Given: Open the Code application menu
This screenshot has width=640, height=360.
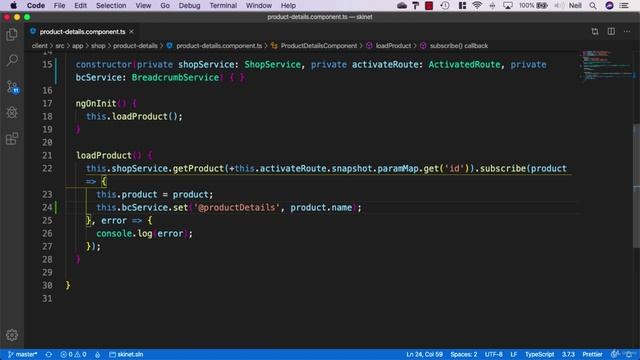Looking at the screenshot, I should pos(36,5).
